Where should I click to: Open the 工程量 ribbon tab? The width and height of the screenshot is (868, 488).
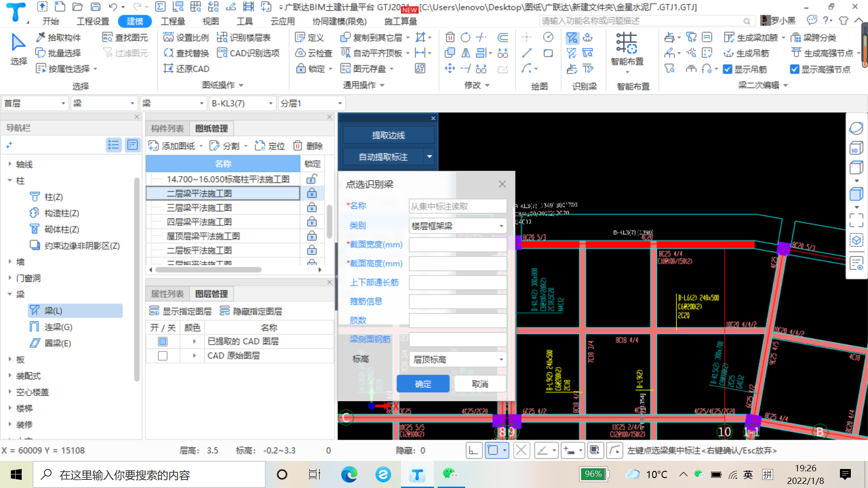pos(173,21)
